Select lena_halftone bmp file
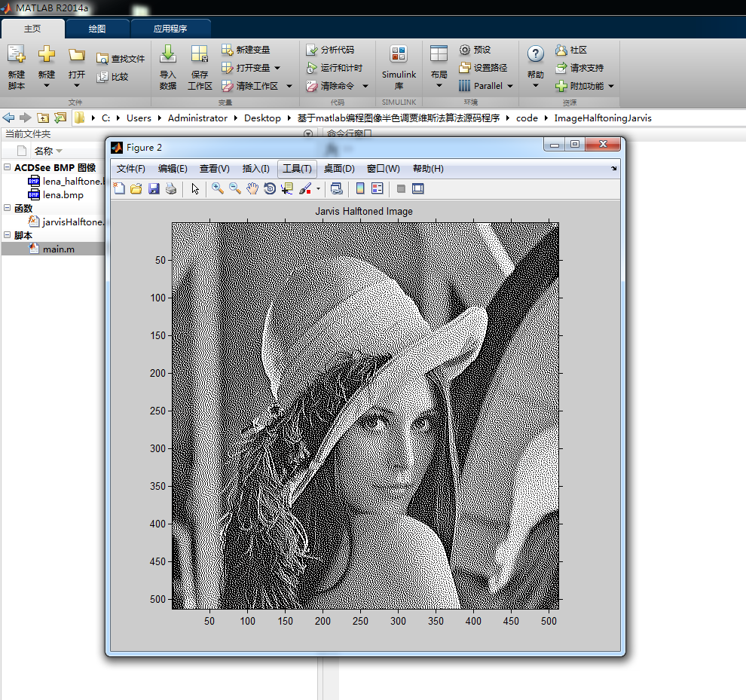746x700 pixels. pyautogui.click(x=66, y=182)
